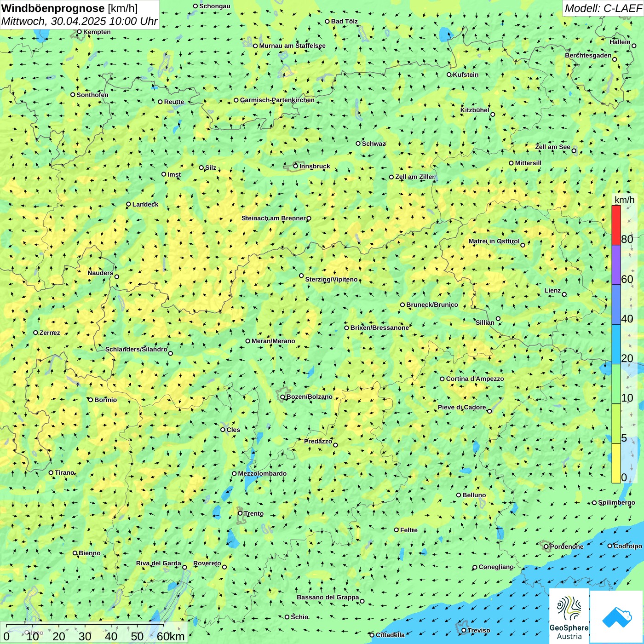Click the 'Steinach am Brenner' label

pyautogui.click(x=273, y=218)
